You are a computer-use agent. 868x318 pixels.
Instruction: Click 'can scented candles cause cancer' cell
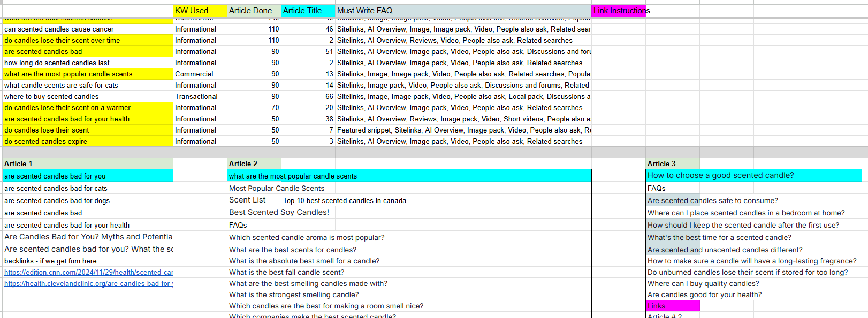88,29
